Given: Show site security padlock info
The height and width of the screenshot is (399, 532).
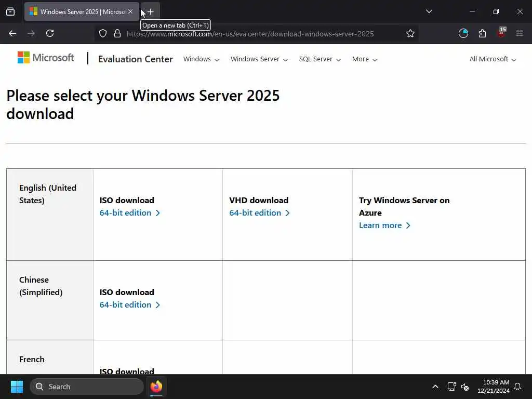Looking at the screenshot, I should coord(117,33).
